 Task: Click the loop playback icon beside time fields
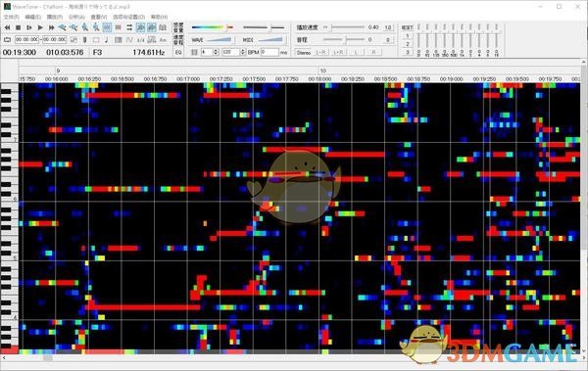(7, 40)
